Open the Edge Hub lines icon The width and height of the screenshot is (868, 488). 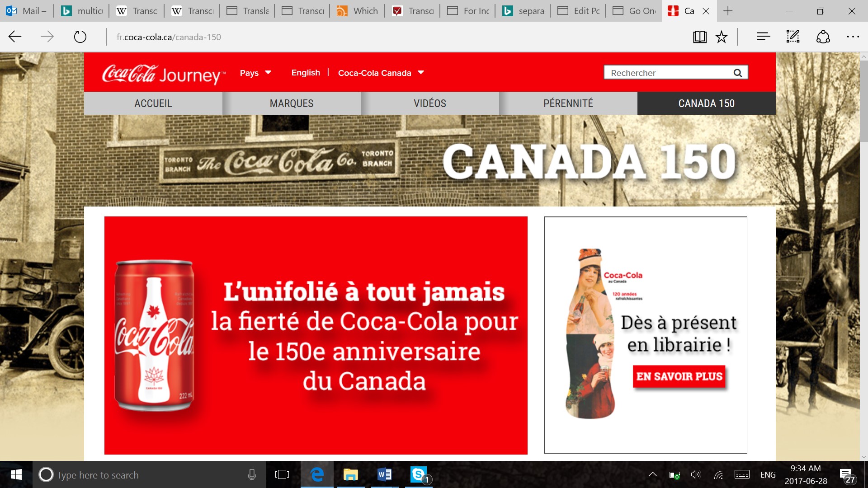point(763,37)
